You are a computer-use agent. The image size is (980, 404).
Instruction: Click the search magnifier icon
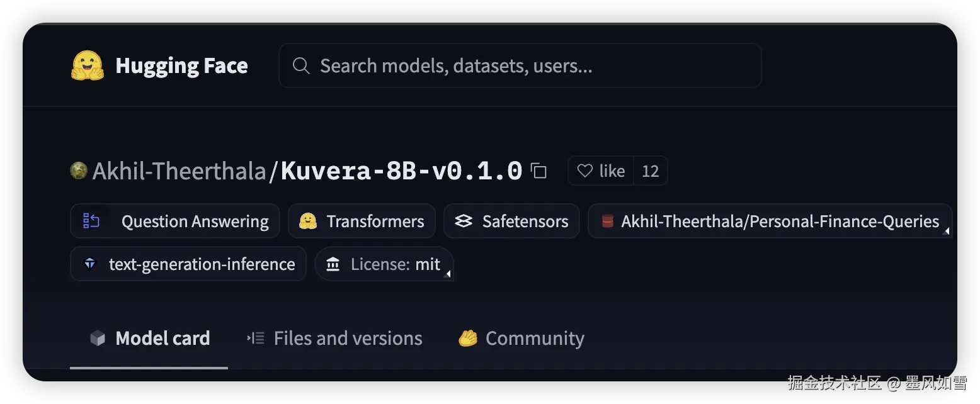(301, 65)
